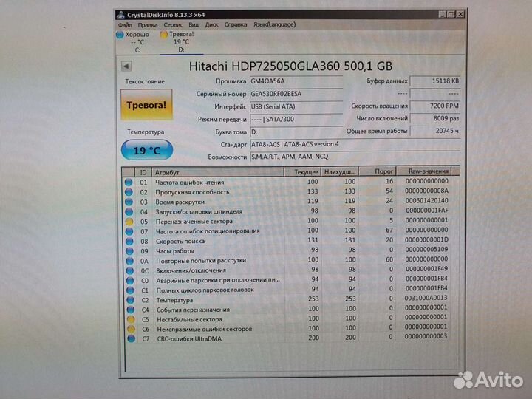
Task: Open the Язык(Language) menu
Action: [x=274, y=24]
